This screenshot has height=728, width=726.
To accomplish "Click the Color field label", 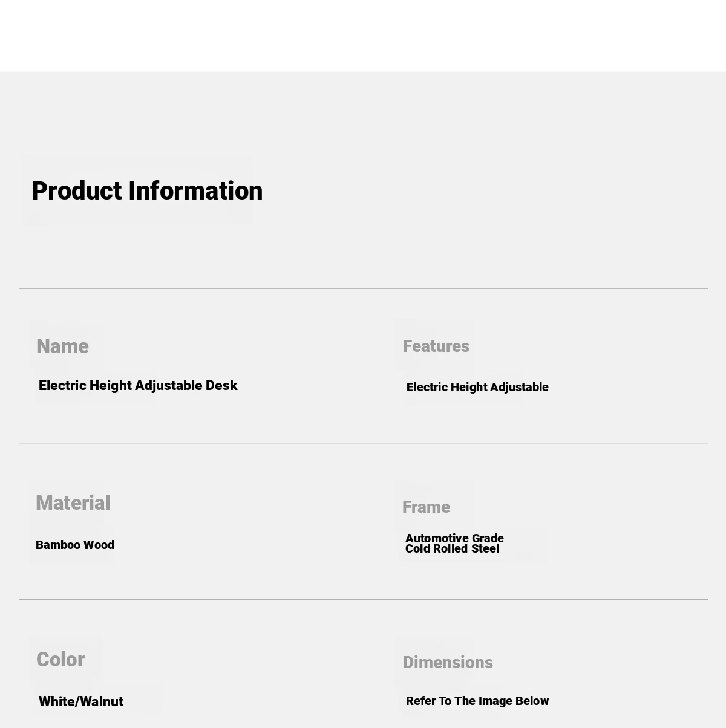I will click(60, 660).
